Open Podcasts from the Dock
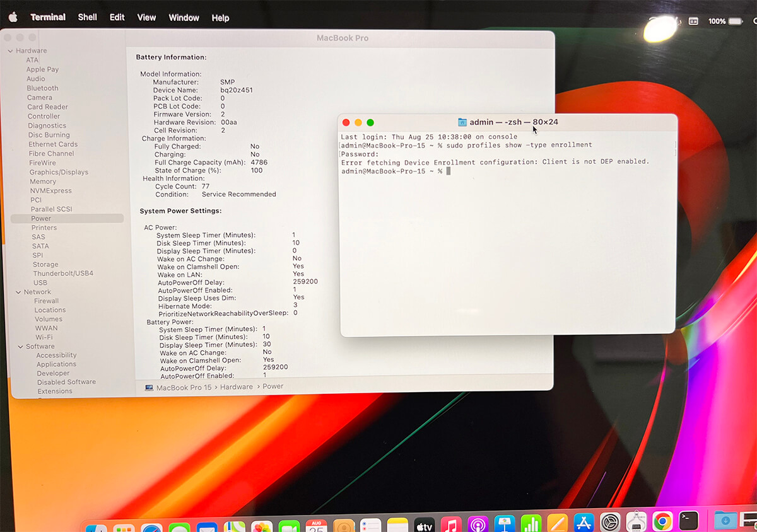This screenshot has width=757, height=532. tap(478, 524)
